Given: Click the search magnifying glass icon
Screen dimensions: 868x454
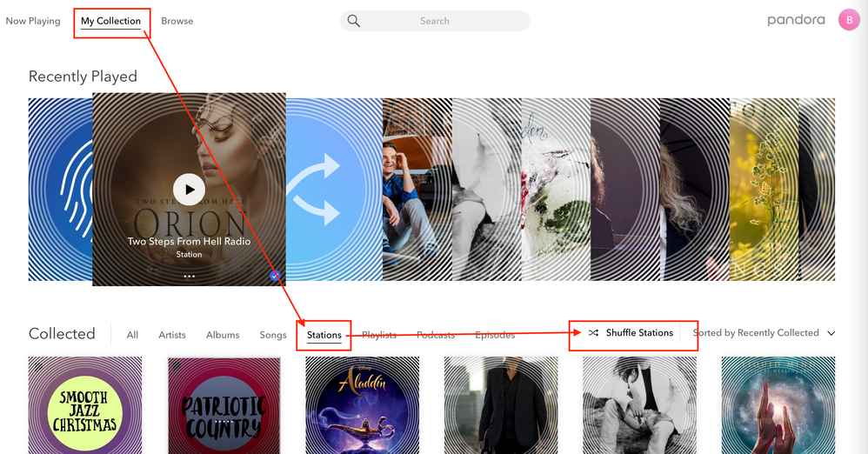Looking at the screenshot, I should 353,21.
